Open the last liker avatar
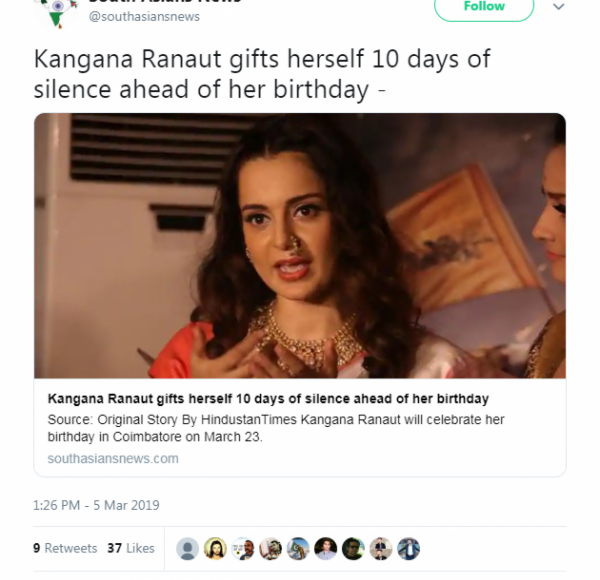This screenshot has width=600, height=580. coord(408,548)
